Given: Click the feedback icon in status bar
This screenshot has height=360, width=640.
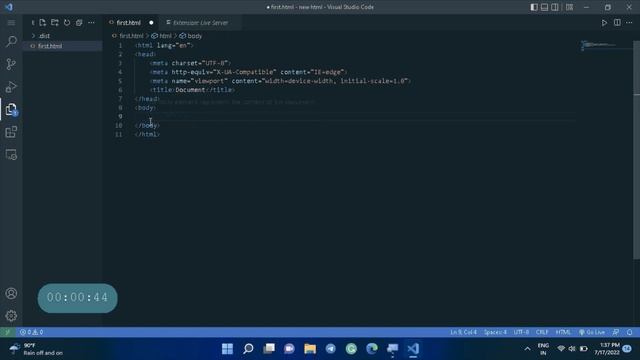Looking at the screenshot, I should click(616, 332).
